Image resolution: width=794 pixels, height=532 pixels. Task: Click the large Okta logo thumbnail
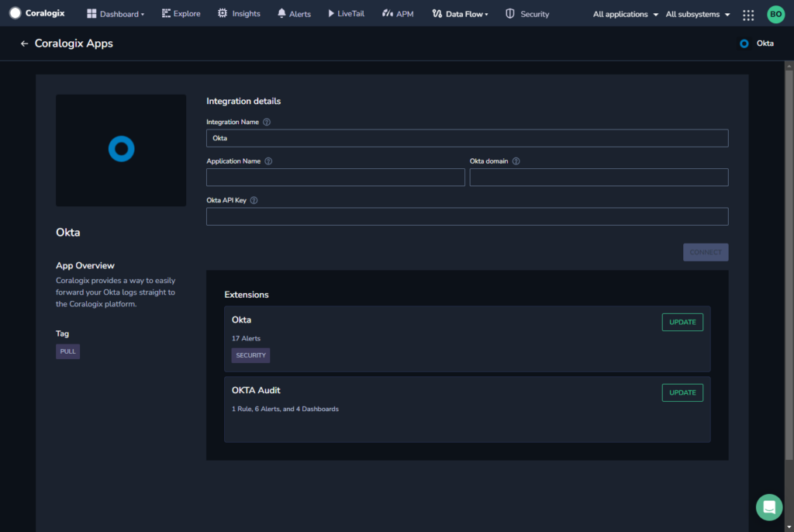click(121, 150)
